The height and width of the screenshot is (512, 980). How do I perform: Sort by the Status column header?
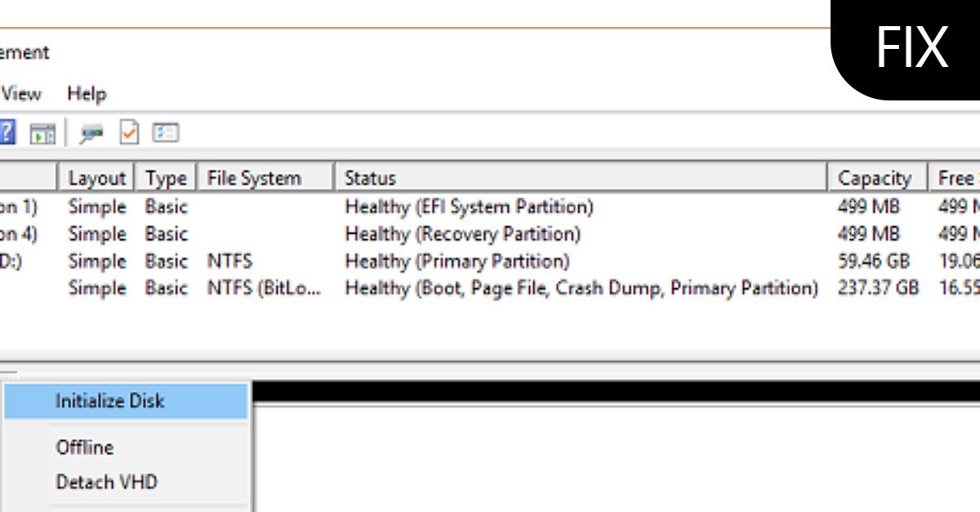(581, 178)
